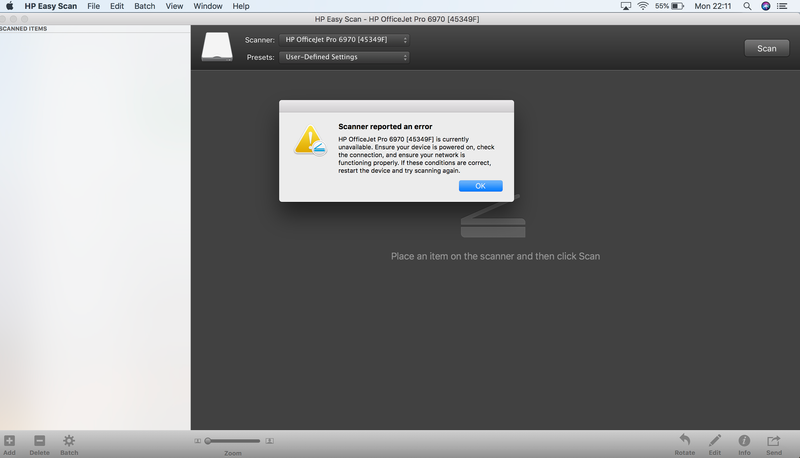800x458 pixels.
Task: Open the Scanner dropdown HP OfficeJet Pro 6970
Action: coord(344,40)
